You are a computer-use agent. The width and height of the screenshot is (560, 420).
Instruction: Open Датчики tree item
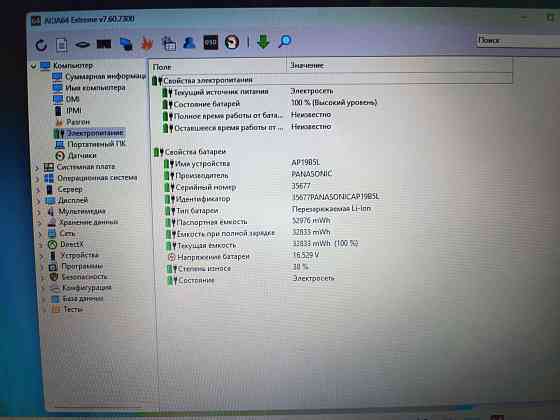pyautogui.click(x=82, y=156)
